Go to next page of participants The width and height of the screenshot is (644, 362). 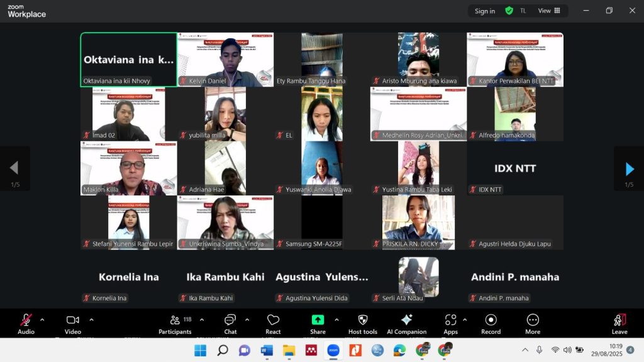[629, 168]
